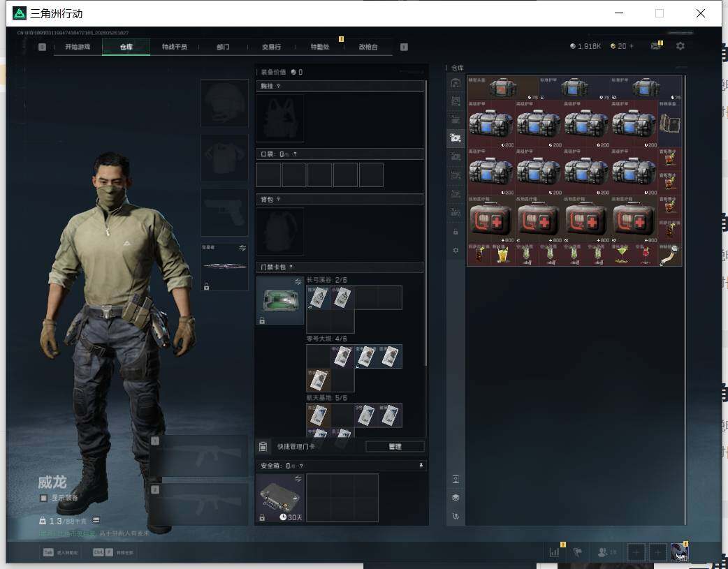Select the first warehouse category sidebar icon

(456, 83)
